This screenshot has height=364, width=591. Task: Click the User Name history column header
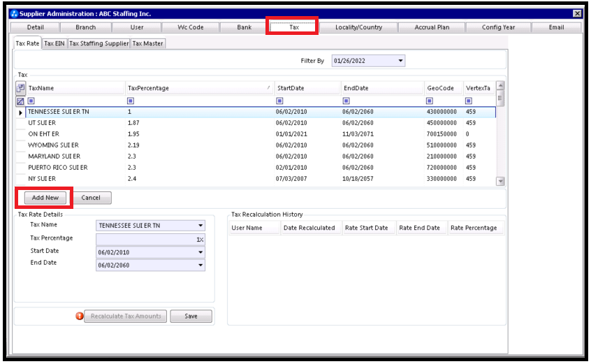click(255, 228)
